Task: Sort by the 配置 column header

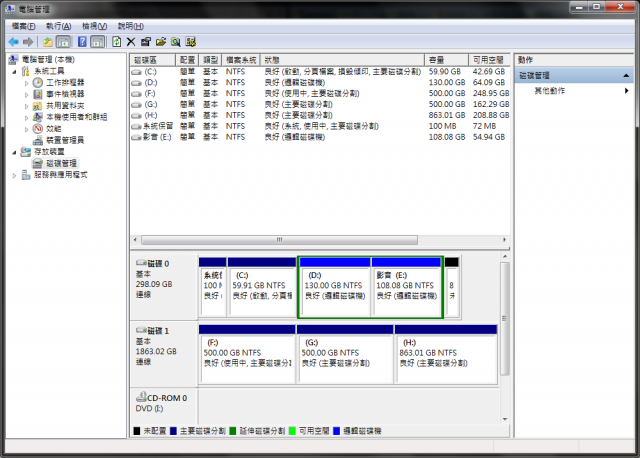Action: point(187,60)
